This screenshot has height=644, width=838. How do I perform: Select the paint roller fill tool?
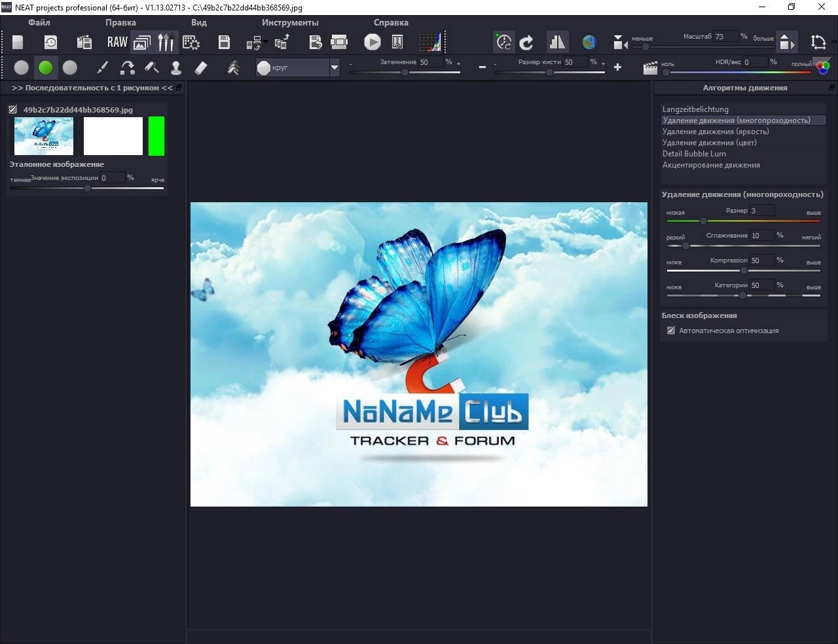tap(152, 67)
